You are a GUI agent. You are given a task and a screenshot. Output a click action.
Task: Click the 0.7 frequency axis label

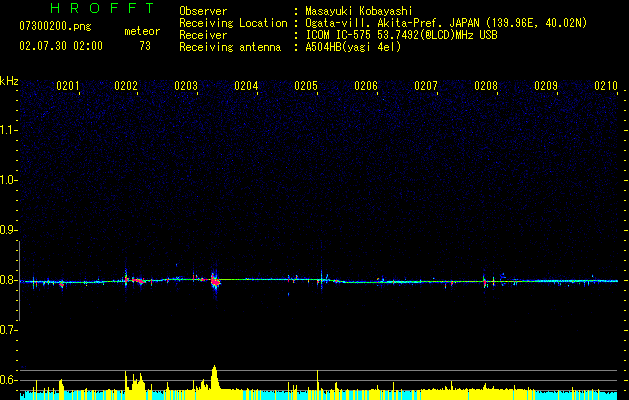click(8, 330)
